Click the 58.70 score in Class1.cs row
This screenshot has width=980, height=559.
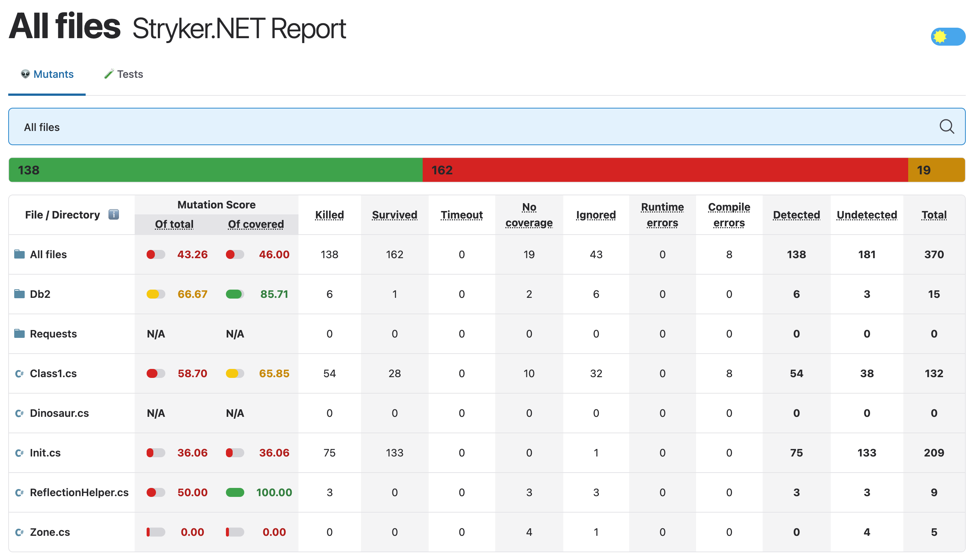click(x=192, y=373)
